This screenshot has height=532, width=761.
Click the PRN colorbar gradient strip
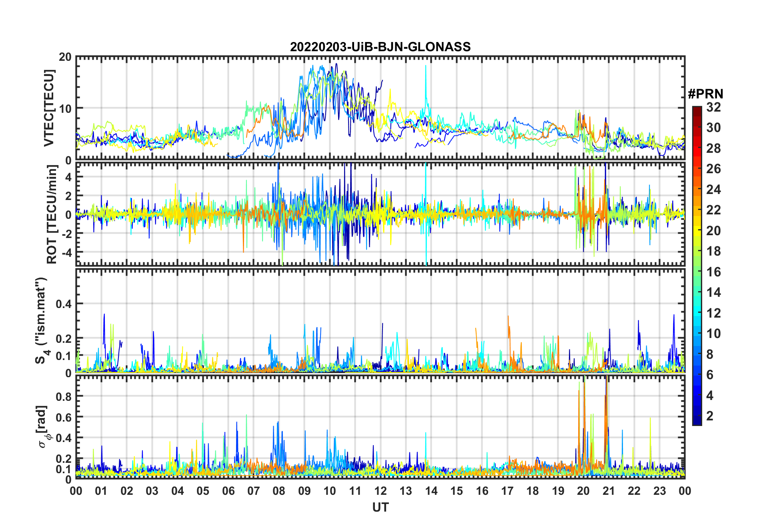pyautogui.click(x=697, y=266)
